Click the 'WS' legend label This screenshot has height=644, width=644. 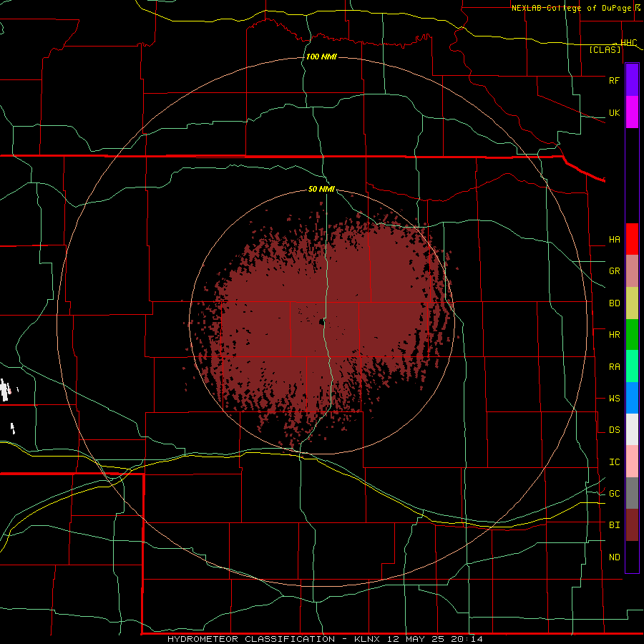(x=614, y=399)
